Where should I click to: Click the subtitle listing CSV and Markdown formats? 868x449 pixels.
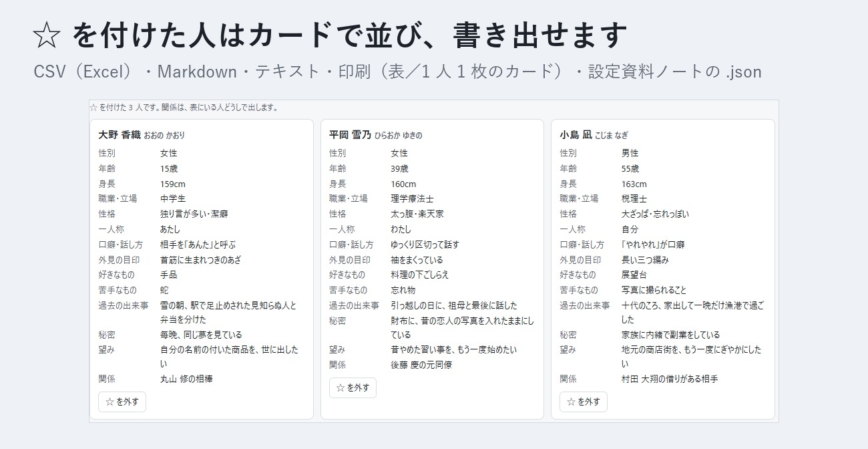pyautogui.click(x=397, y=71)
